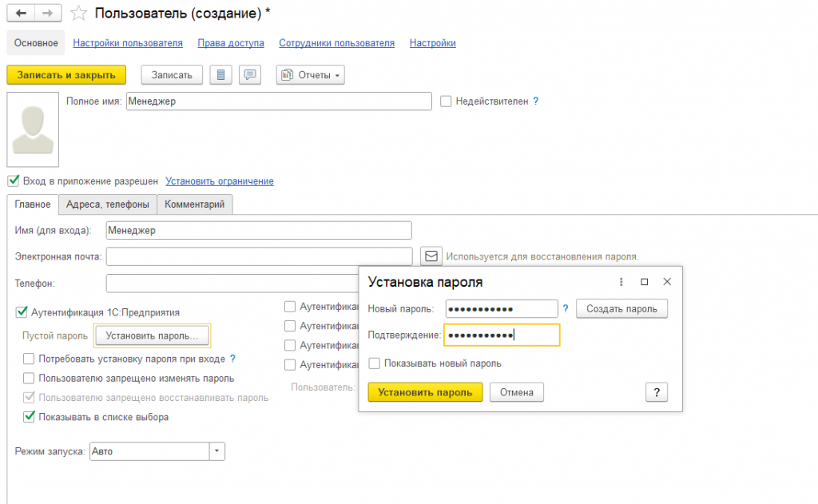Go forward with the right arrow button
The height and width of the screenshot is (504, 818).
[x=48, y=13]
